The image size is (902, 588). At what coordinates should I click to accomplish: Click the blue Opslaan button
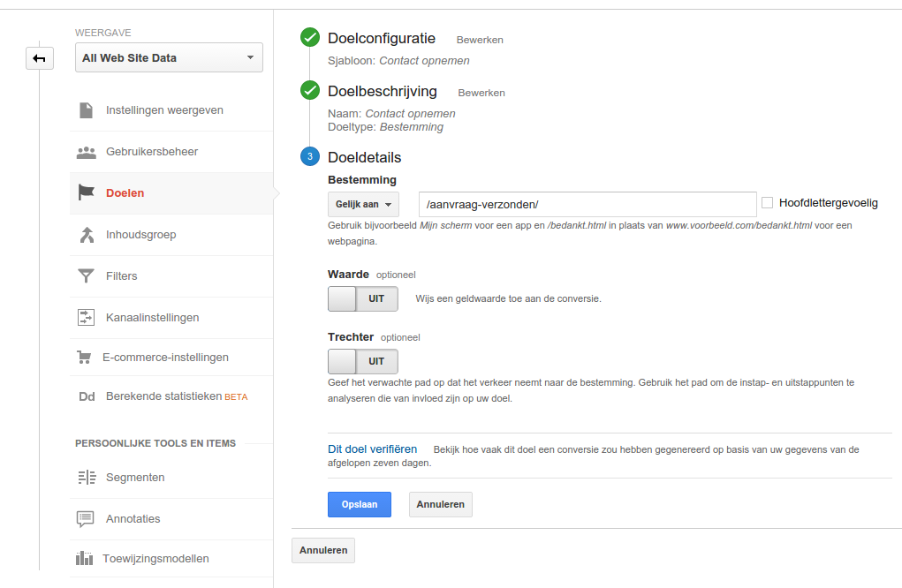click(360, 505)
